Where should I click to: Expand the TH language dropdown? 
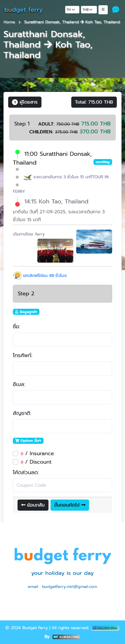click(72, 10)
